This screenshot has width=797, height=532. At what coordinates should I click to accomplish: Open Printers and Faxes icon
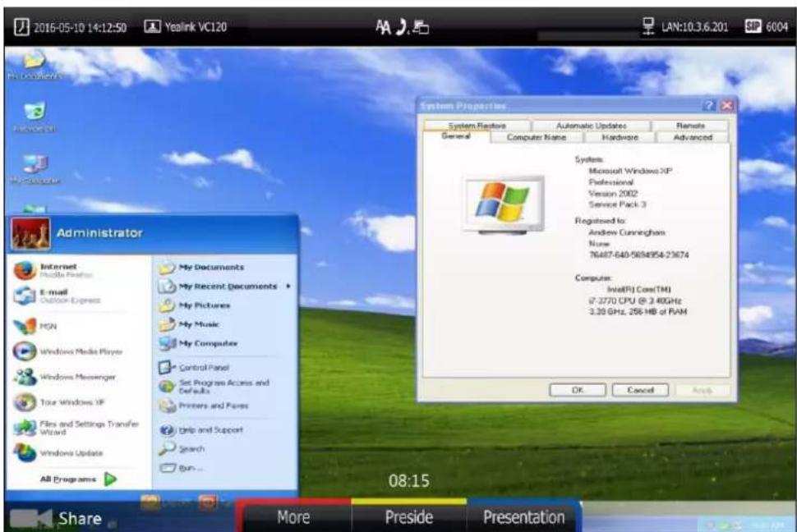[167, 406]
